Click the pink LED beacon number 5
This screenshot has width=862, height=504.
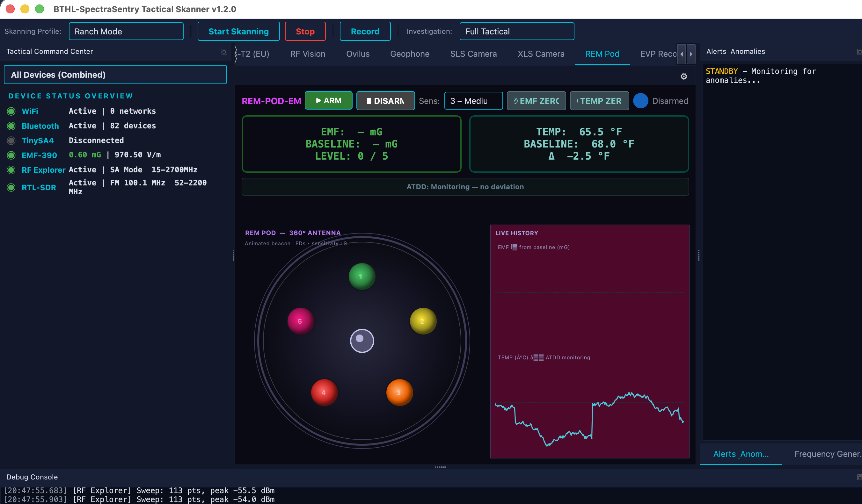coord(300,321)
